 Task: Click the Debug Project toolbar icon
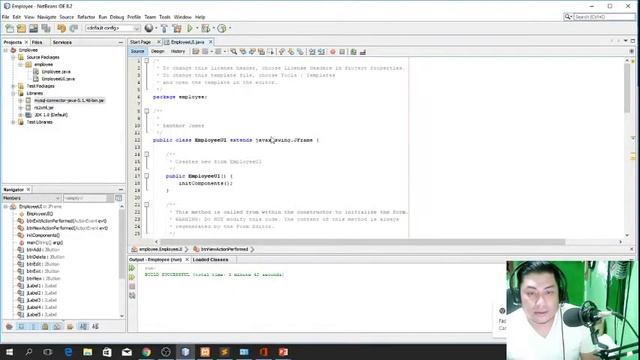206,28
